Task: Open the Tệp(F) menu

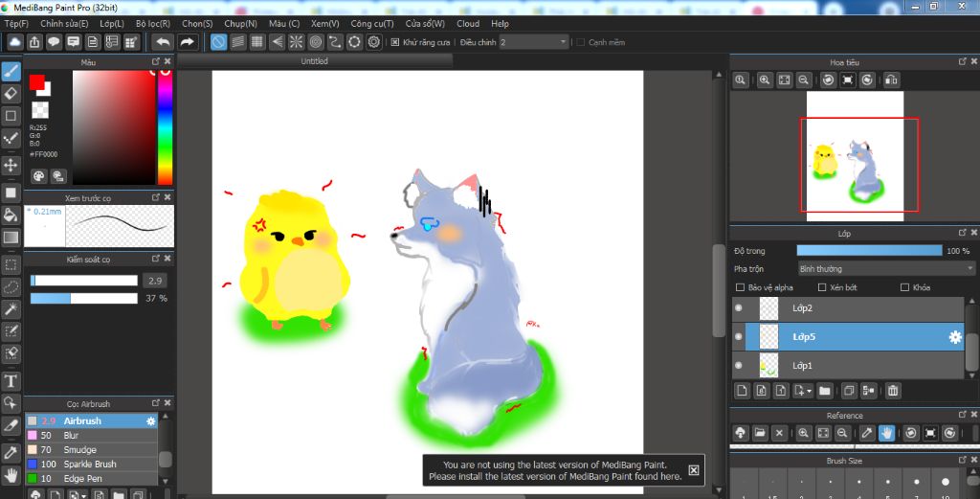Action: [x=16, y=24]
